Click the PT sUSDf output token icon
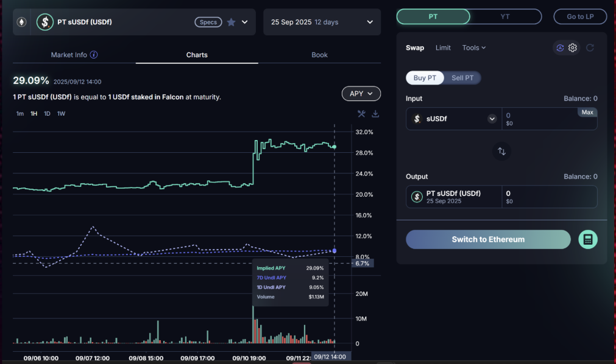 coord(417,197)
